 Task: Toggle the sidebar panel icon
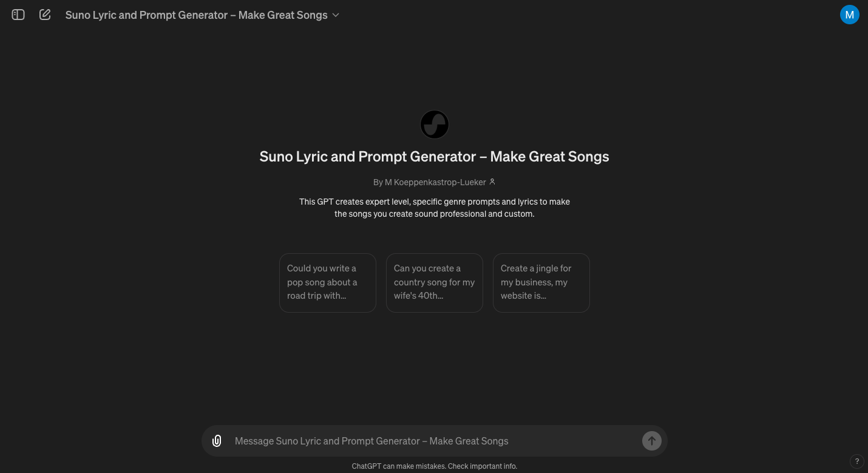(x=18, y=15)
